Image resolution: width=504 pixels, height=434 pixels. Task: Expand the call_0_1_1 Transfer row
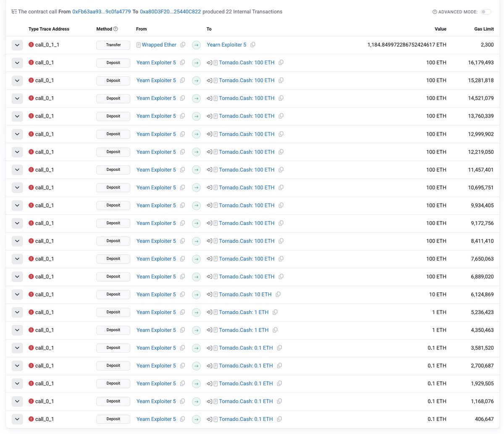(17, 45)
